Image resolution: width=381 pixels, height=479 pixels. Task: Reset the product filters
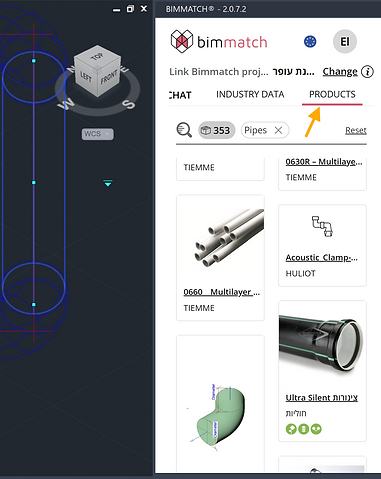[356, 130]
